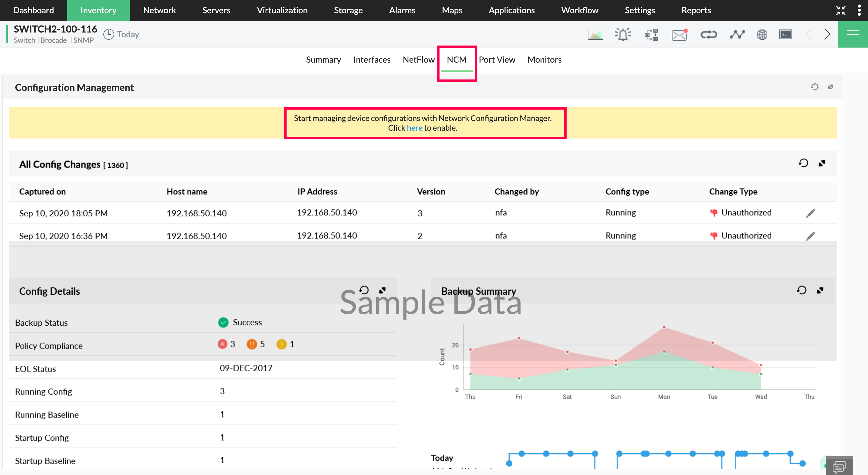Sort by Captured on column header
The height and width of the screenshot is (475, 868).
[42, 191]
